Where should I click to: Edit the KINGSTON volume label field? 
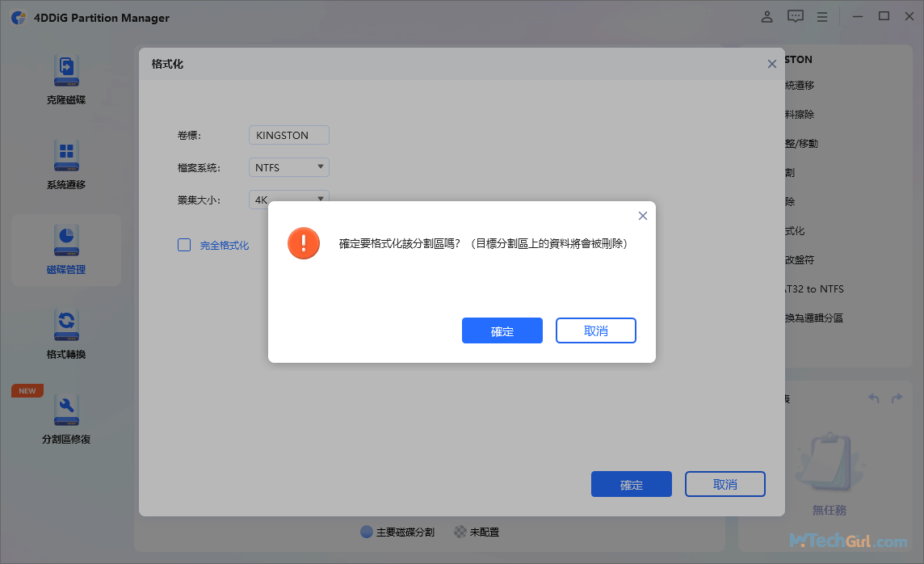coord(288,135)
